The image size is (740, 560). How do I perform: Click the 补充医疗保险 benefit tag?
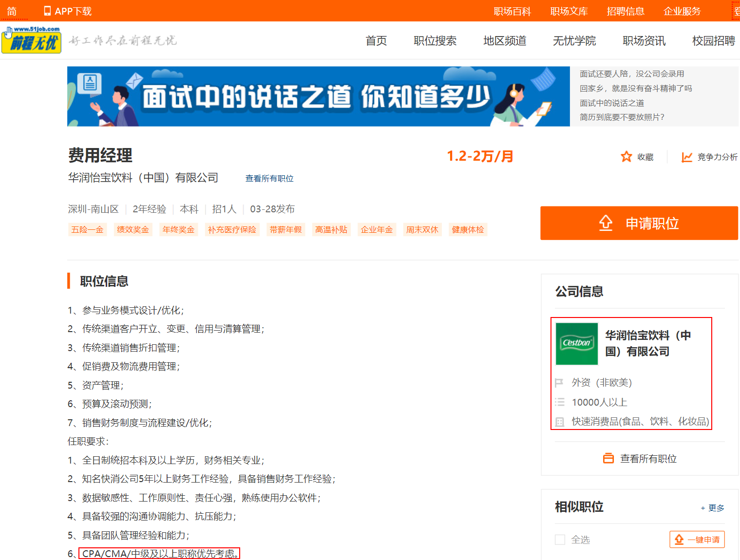tap(232, 229)
